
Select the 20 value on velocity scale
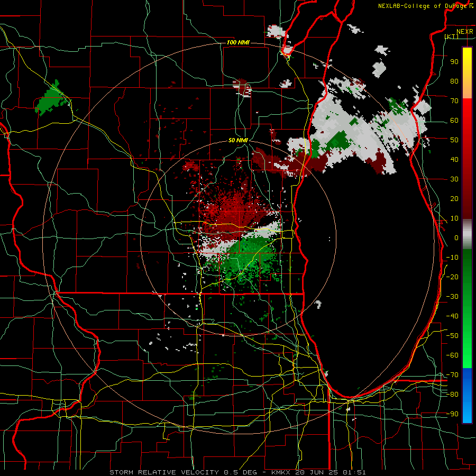tap(454, 199)
